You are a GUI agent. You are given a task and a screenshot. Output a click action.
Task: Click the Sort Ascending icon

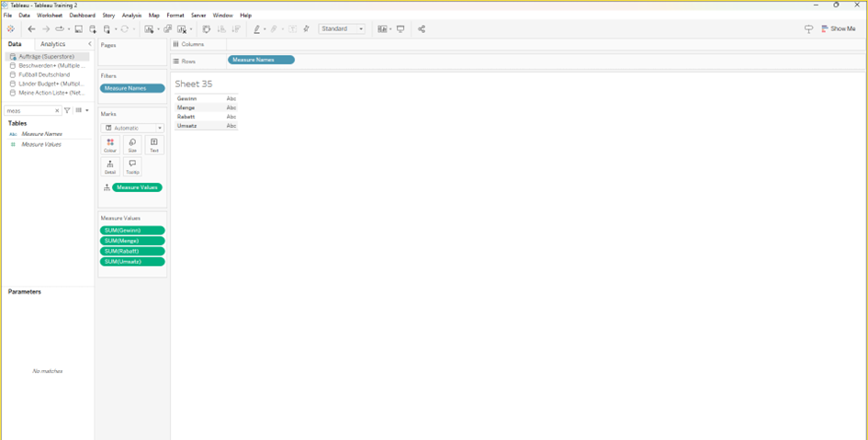point(221,28)
